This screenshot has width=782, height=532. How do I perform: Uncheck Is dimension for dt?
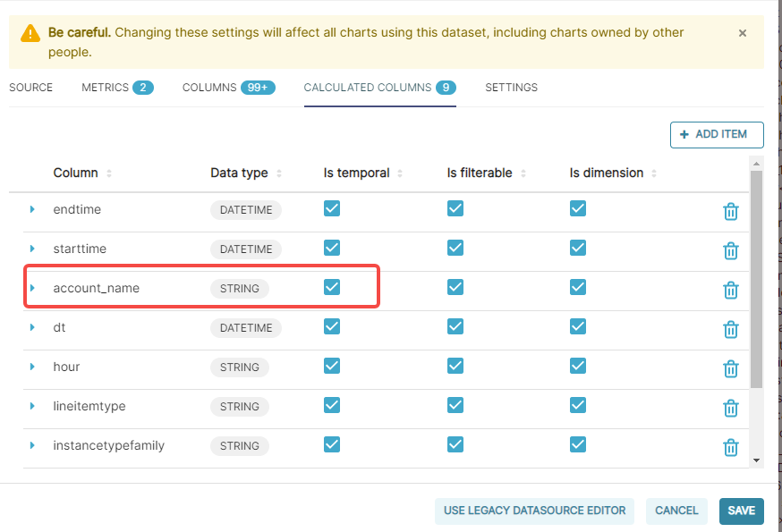[578, 326]
